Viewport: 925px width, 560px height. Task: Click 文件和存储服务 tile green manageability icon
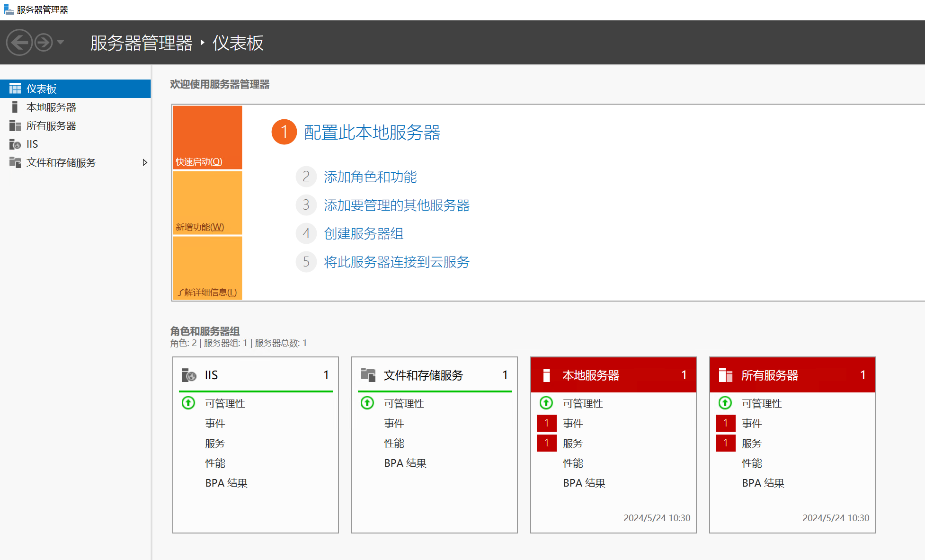tap(367, 403)
